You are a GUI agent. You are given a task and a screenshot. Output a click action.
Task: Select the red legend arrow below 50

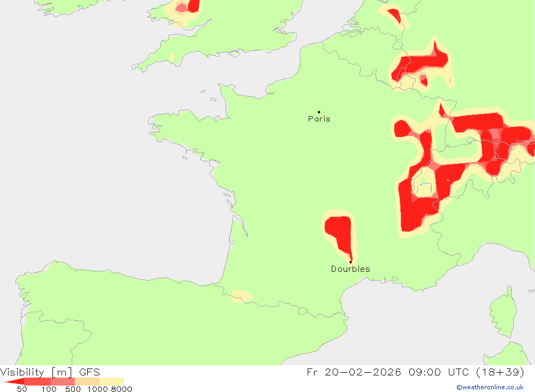point(14,382)
